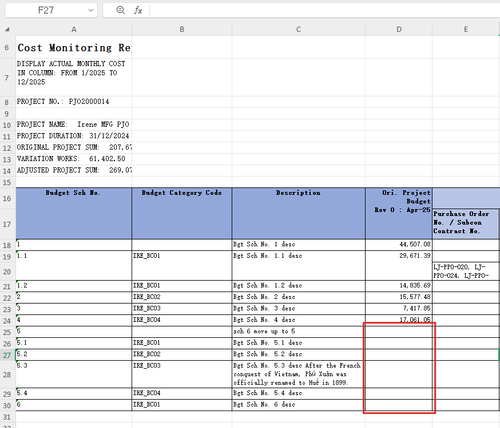Select the 'Bgt Sch No. 6 desc' cell
Viewport: 500px width, 428px height.
[298, 405]
